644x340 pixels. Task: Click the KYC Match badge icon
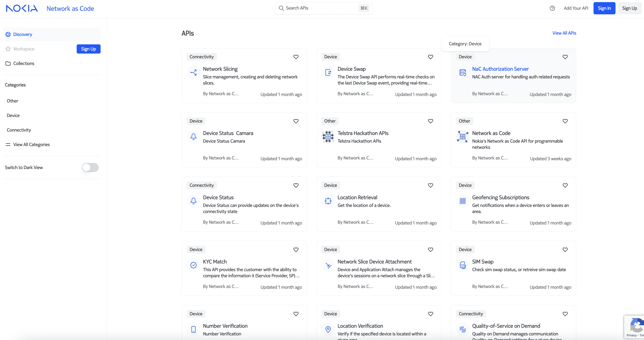pos(194,265)
